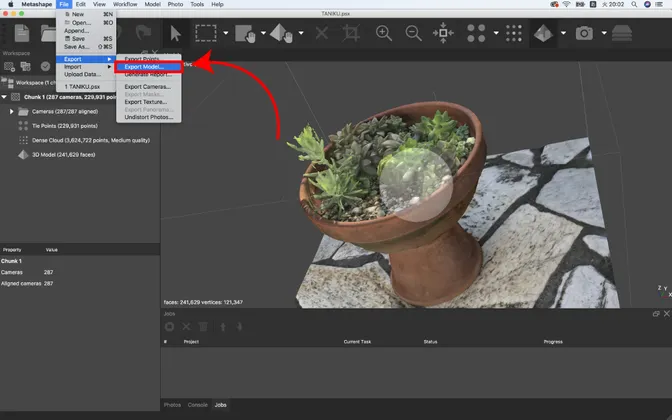Activate the rectangle selection tool
Viewport: 672px width, 420px height.
point(206,33)
